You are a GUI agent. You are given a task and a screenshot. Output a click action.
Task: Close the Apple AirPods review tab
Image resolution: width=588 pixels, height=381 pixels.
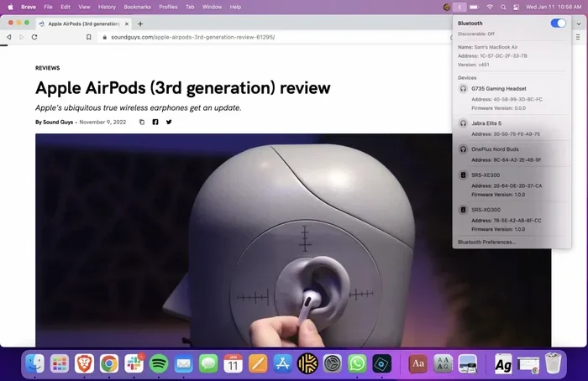pyautogui.click(x=127, y=24)
